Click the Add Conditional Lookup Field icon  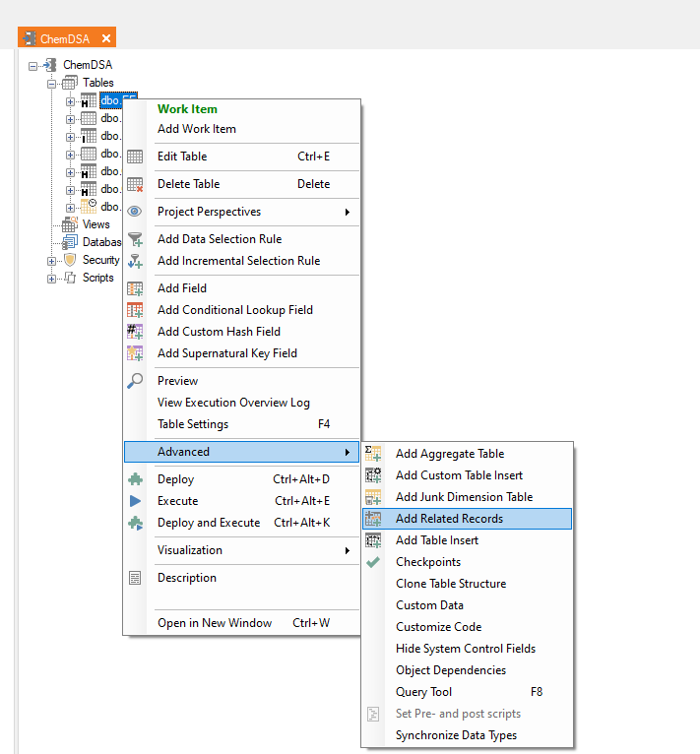pyautogui.click(x=135, y=310)
